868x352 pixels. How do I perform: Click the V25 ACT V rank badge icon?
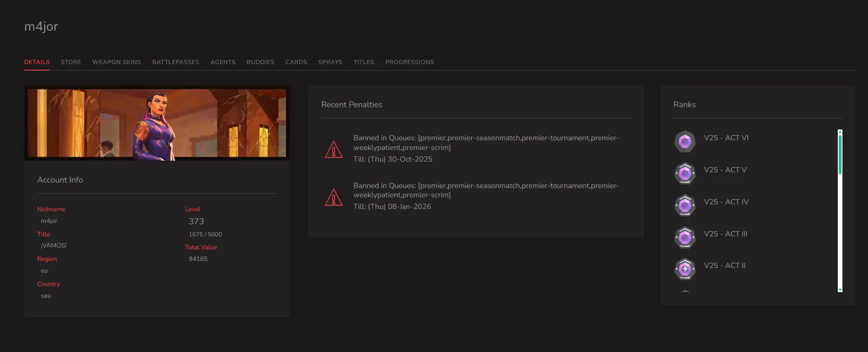click(x=685, y=174)
